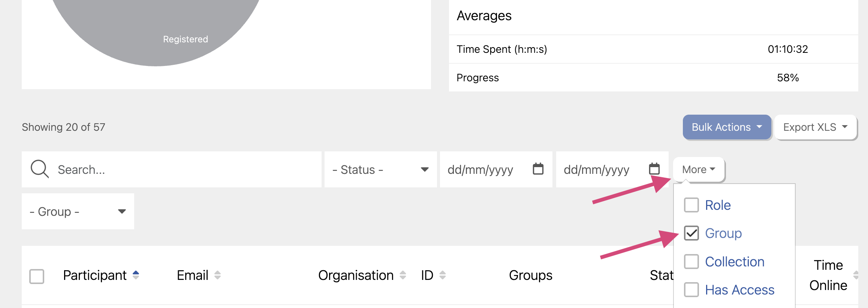Expand the Group filter dropdown
The image size is (868, 308).
coord(78,211)
